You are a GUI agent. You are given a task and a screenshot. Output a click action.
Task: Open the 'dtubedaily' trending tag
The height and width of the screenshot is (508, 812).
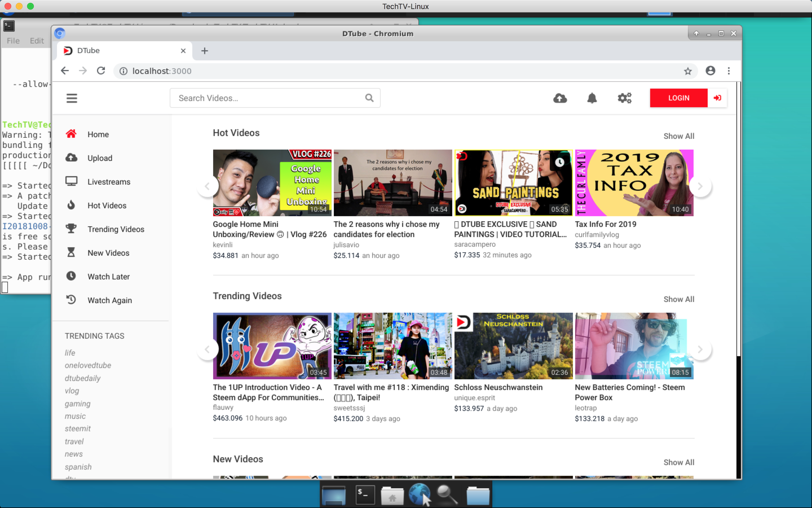coord(83,378)
